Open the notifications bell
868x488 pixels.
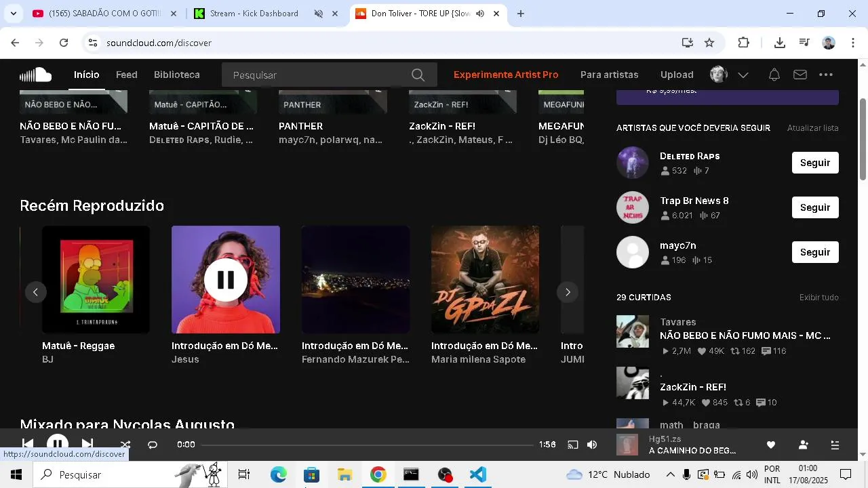coord(774,75)
